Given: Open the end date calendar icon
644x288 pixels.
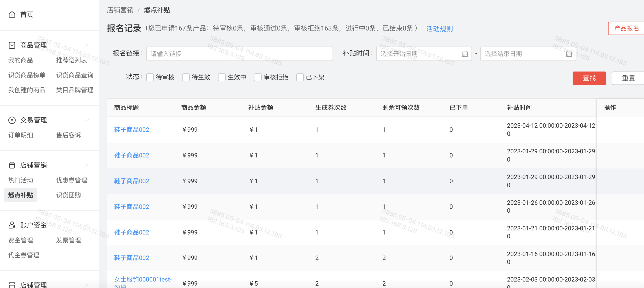Looking at the screenshot, I should [x=569, y=54].
